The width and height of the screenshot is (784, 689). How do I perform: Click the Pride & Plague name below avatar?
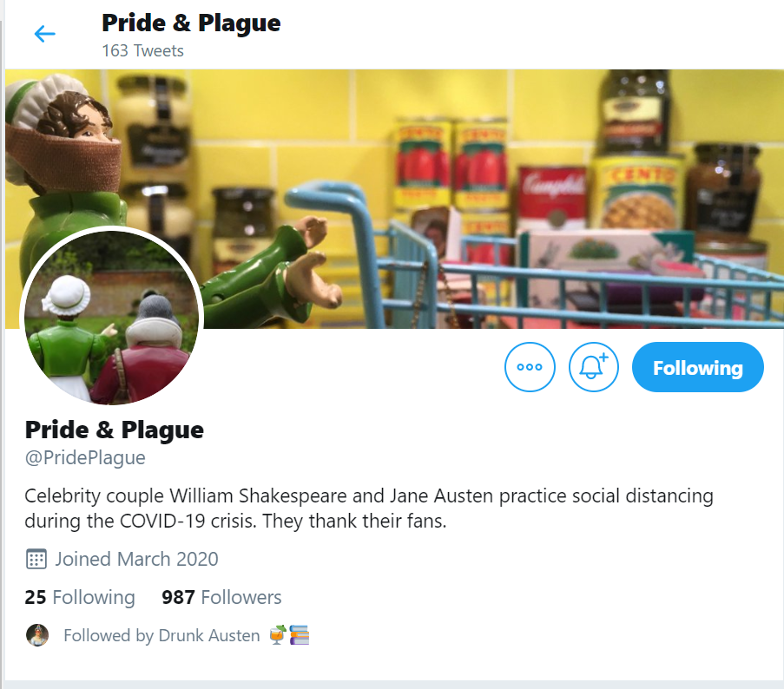[114, 430]
